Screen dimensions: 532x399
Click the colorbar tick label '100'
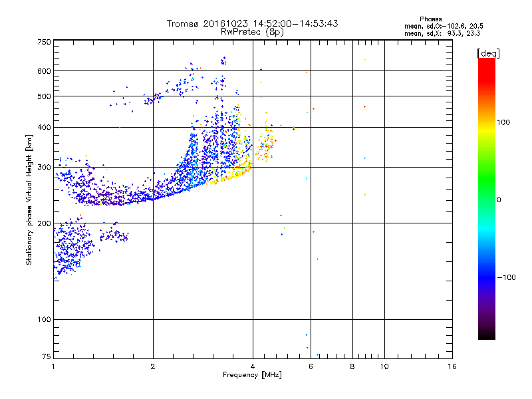coord(503,122)
